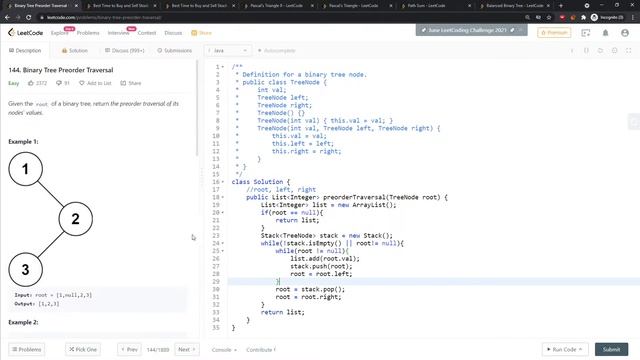Click the Share button

point(131,83)
